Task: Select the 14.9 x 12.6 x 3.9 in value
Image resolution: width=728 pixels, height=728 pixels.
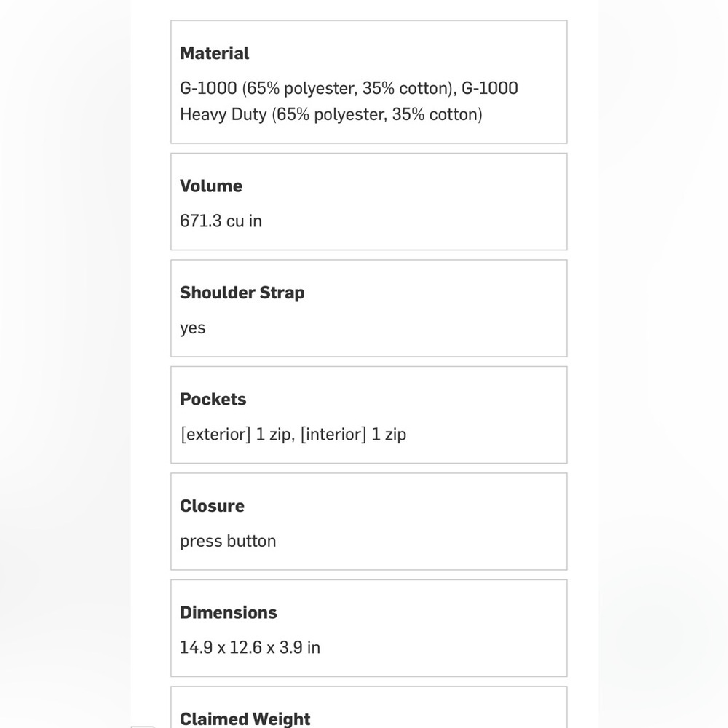Action: (250, 647)
